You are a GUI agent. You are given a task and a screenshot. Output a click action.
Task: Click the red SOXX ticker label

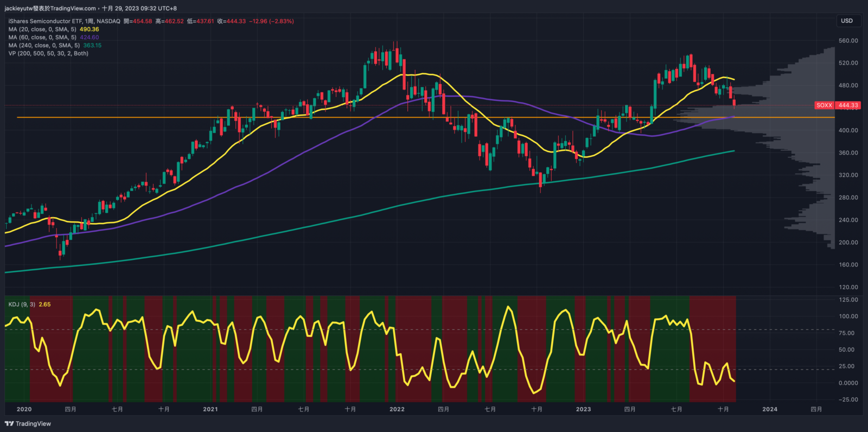(x=824, y=105)
